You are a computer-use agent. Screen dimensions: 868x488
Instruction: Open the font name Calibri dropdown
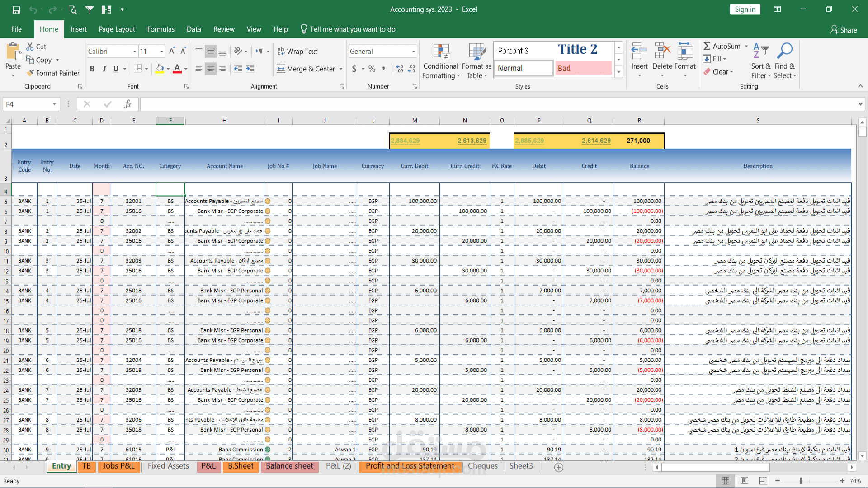[134, 52]
